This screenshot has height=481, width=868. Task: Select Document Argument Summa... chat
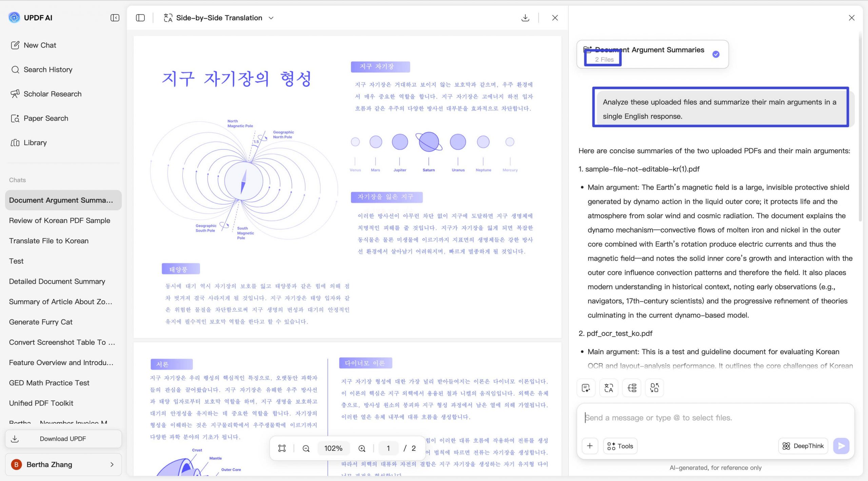(x=63, y=200)
